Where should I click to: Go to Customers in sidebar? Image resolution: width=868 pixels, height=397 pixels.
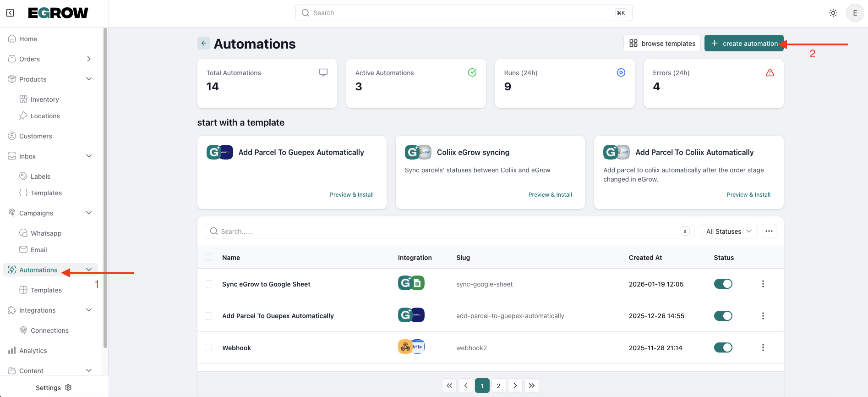(35, 136)
